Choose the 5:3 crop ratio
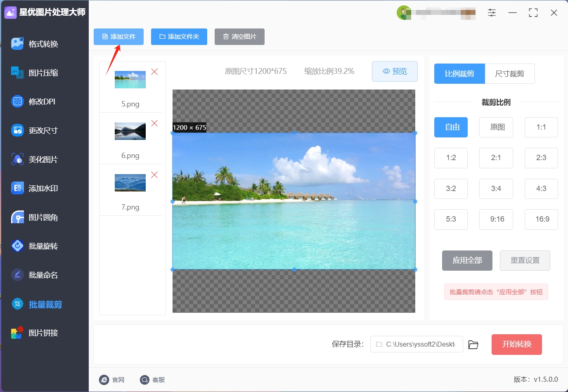The height and width of the screenshot is (392, 568). pyautogui.click(x=451, y=220)
